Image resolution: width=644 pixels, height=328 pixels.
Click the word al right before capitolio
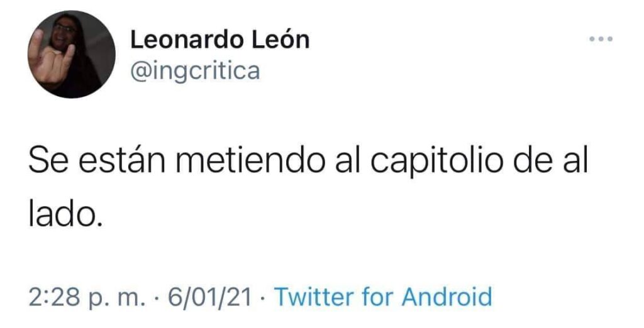pyautogui.click(x=346, y=160)
